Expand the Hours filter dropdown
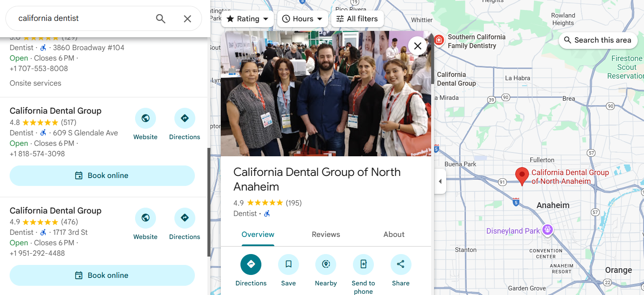This screenshot has width=644, height=295. pyautogui.click(x=302, y=19)
